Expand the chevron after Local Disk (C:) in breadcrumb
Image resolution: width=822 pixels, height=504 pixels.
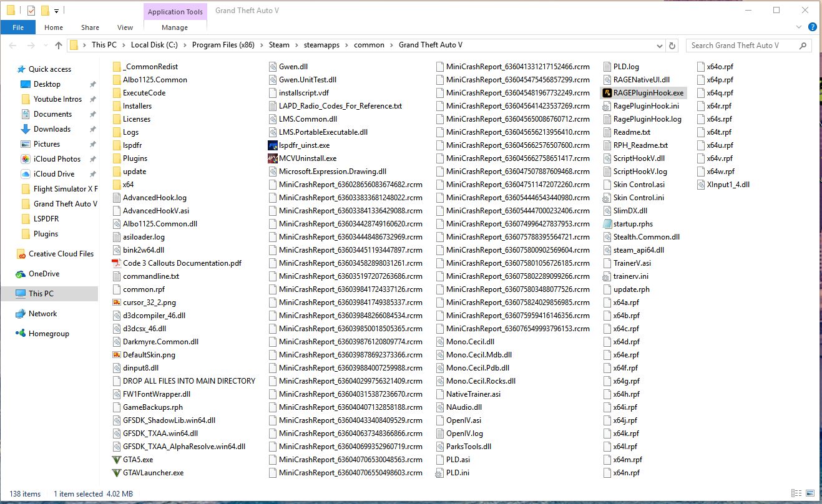coord(185,45)
